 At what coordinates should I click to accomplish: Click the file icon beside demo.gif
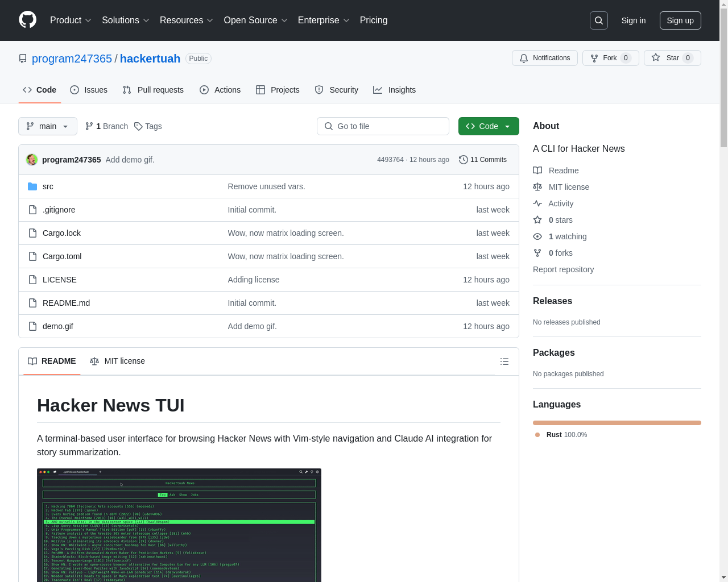point(32,326)
